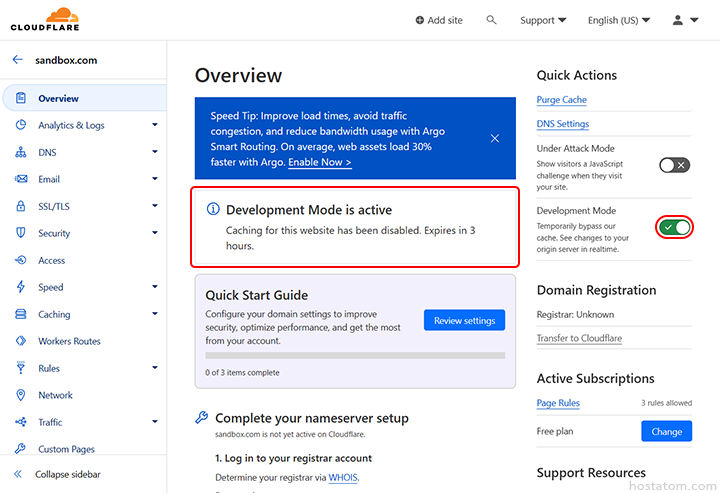
Task: Open the English (US) language dropdown
Action: 618,20
